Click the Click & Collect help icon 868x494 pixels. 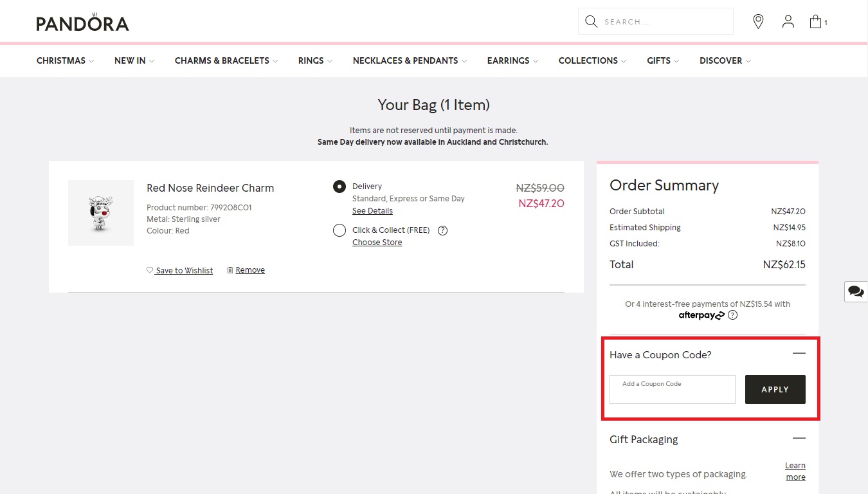tap(442, 230)
